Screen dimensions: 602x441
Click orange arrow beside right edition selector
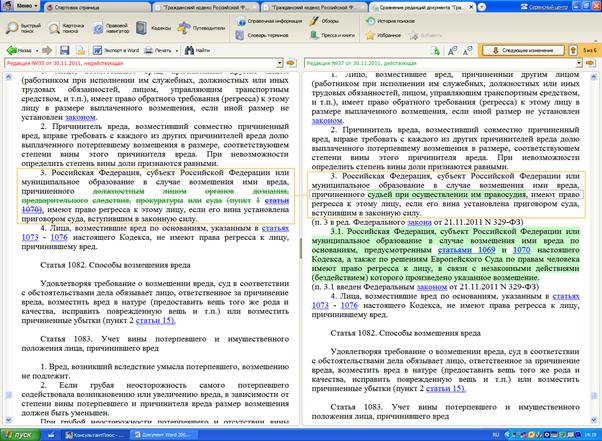coord(590,63)
